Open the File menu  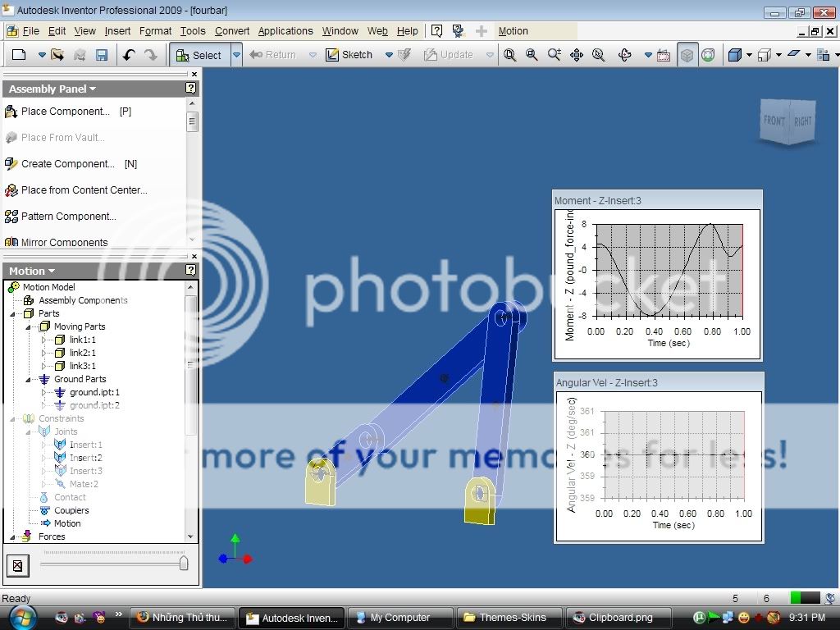[30, 31]
